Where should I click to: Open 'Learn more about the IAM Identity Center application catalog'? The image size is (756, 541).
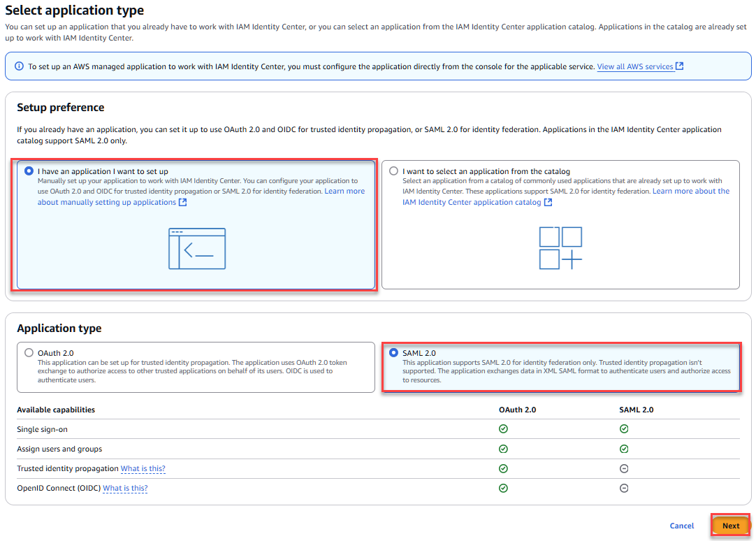pyautogui.click(x=472, y=203)
